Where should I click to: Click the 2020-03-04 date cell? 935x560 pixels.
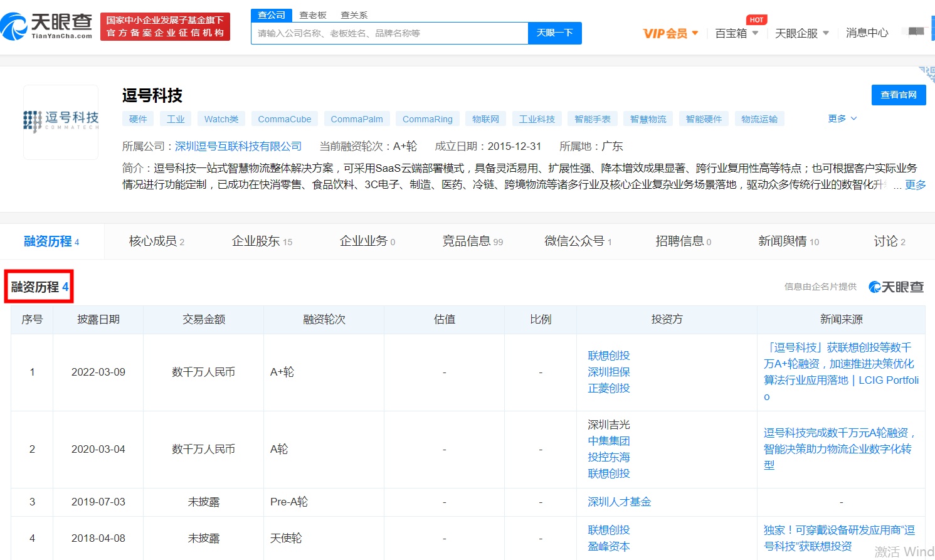[x=98, y=449]
